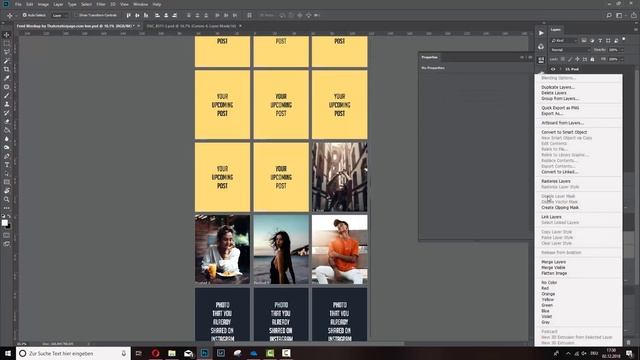The width and height of the screenshot is (640, 360).
Task: Toggle Auto-Select checkbox
Action: click(x=24, y=15)
